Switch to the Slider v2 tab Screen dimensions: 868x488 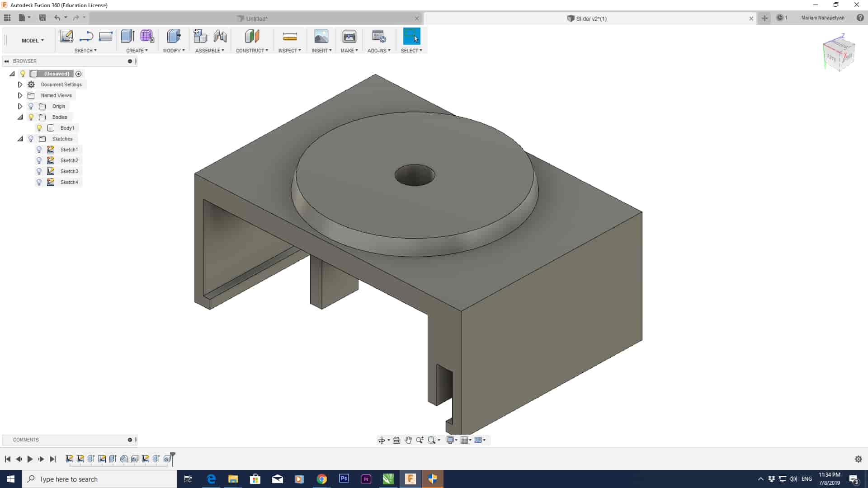(x=591, y=19)
